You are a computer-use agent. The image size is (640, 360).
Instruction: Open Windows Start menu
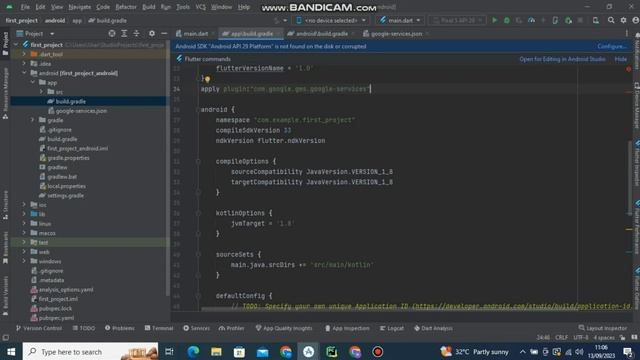pyautogui.click(x=11, y=351)
